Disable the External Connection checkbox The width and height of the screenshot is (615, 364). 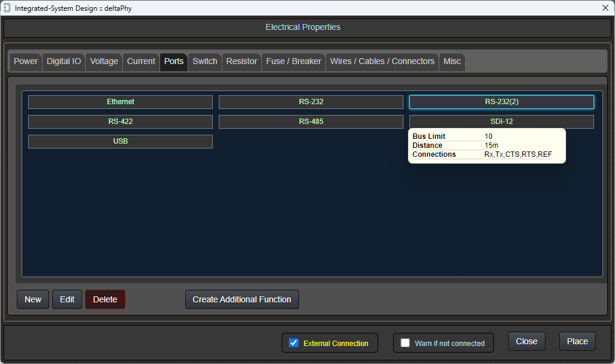point(294,343)
